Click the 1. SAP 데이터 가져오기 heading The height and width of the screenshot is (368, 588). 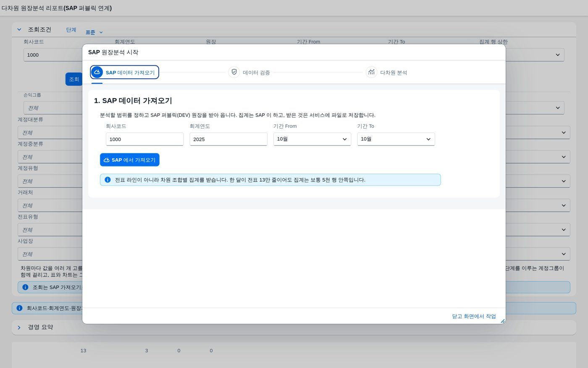click(x=133, y=101)
